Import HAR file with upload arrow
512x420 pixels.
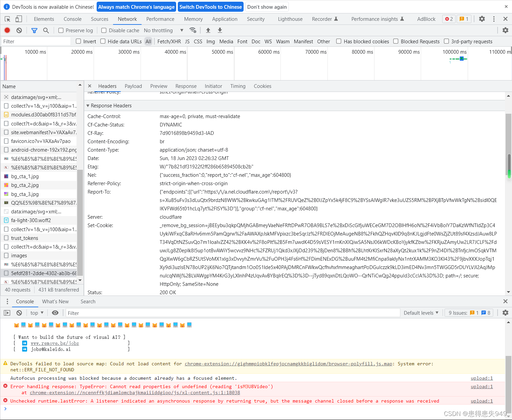pos(208,30)
